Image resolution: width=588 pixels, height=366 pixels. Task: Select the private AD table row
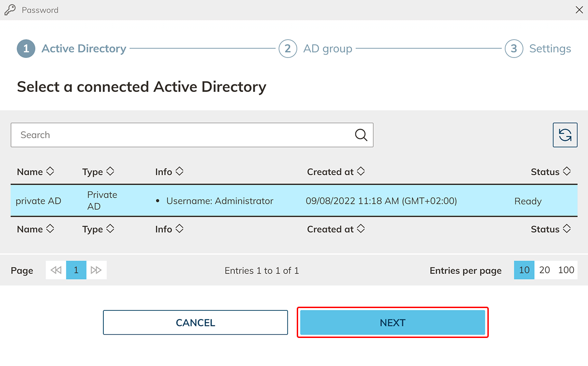tap(294, 201)
